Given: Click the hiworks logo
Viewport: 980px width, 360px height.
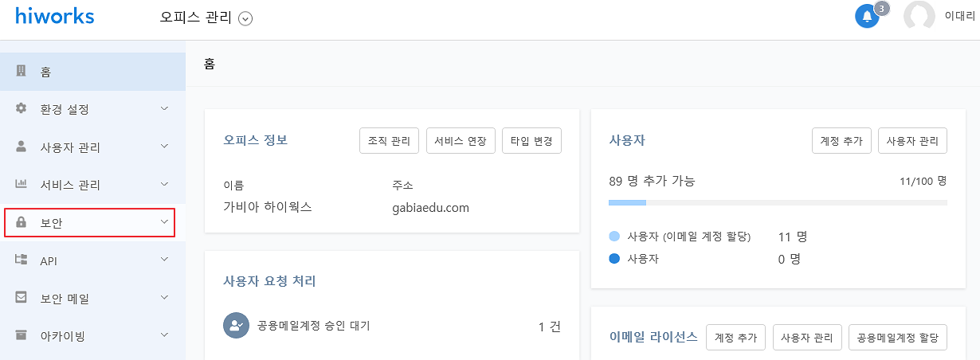Looking at the screenshot, I should (54, 16).
